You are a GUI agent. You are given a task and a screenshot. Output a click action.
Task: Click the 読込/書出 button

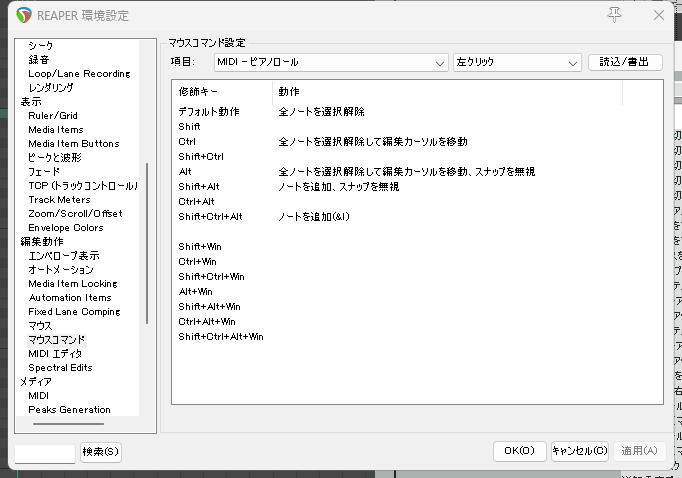click(625, 62)
